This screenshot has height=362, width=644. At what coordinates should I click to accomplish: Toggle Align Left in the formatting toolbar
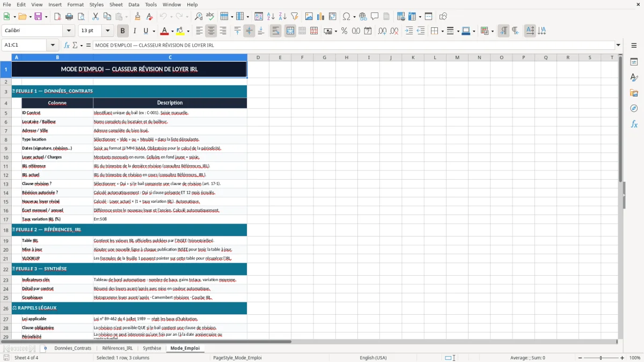pos(199,31)
